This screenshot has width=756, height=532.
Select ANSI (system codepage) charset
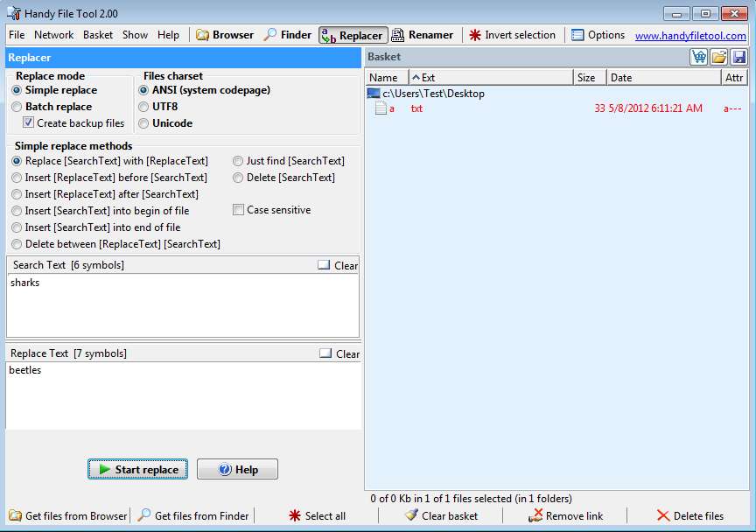point(205,90)
